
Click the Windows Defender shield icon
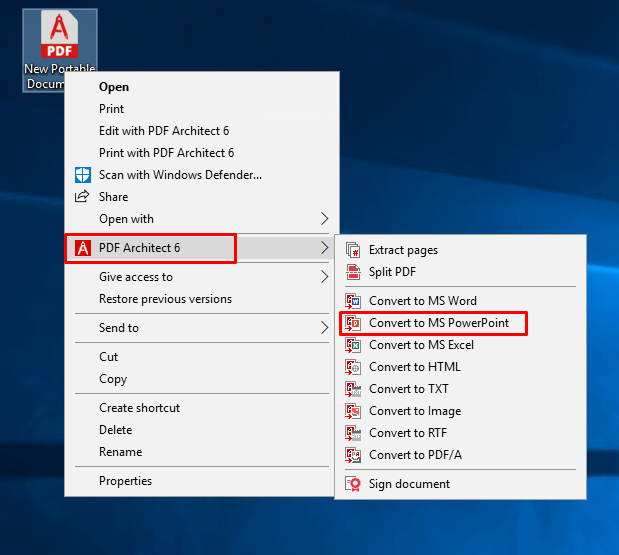click(83, 175)
